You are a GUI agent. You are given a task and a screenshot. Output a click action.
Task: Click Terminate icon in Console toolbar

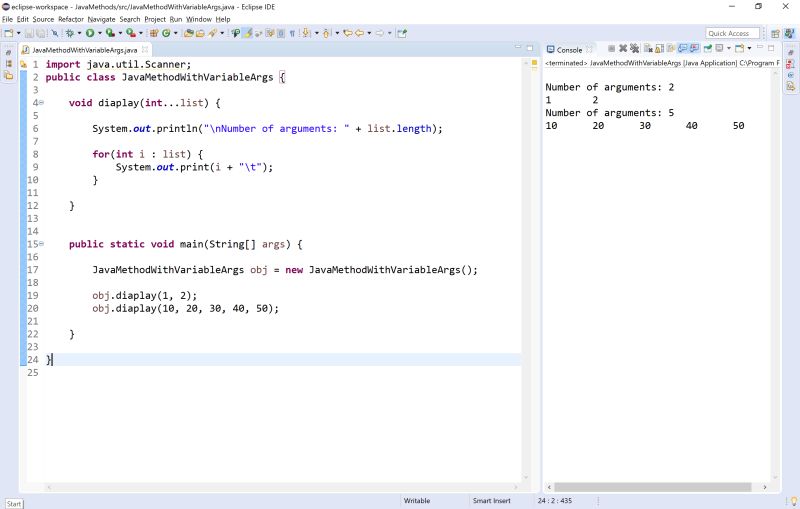point(612,48)
